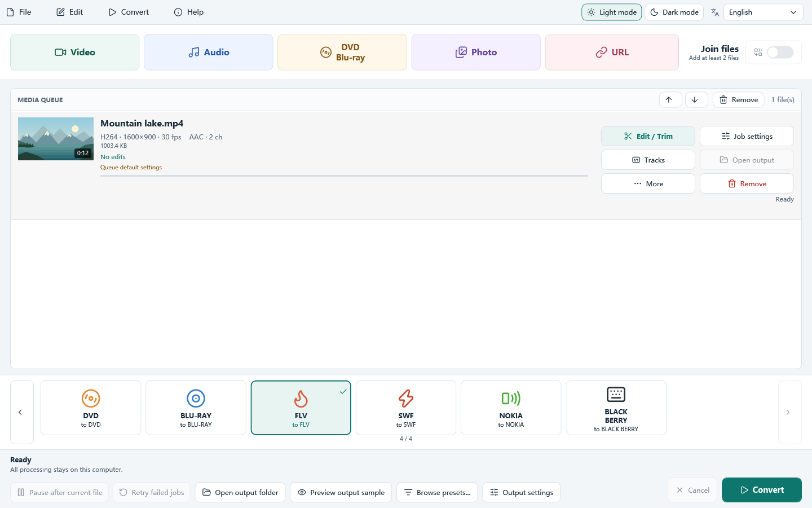Add an Audio source

[209, 52]
